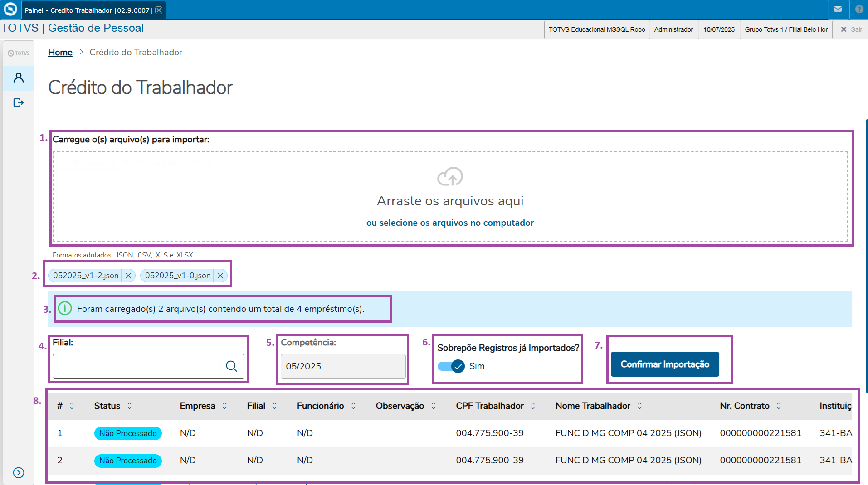This screenshot has height=485, width=868.
Task: Click the Administrador user label
Action: tap(673, 29)
